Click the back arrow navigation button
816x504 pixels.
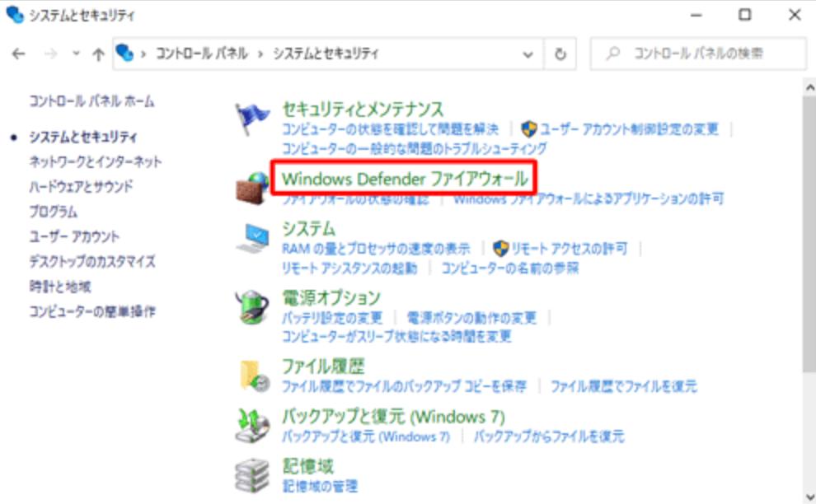coord(19,54)
